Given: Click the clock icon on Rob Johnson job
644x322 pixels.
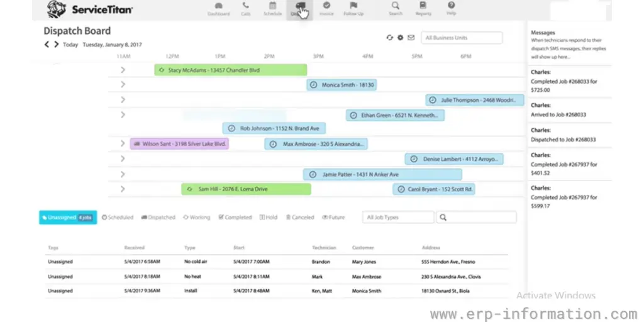Looking at the screenshot, I should [231, 128].
